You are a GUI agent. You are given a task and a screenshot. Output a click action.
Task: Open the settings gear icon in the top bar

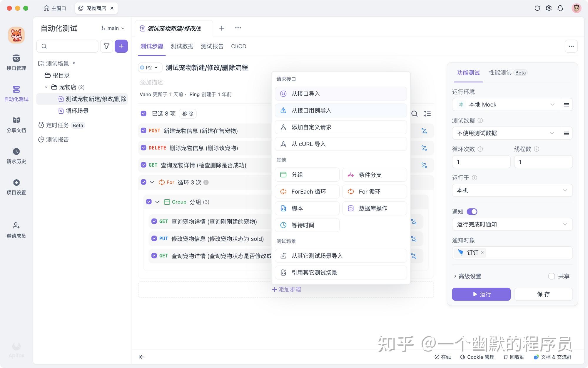click(x=549, y=8)
